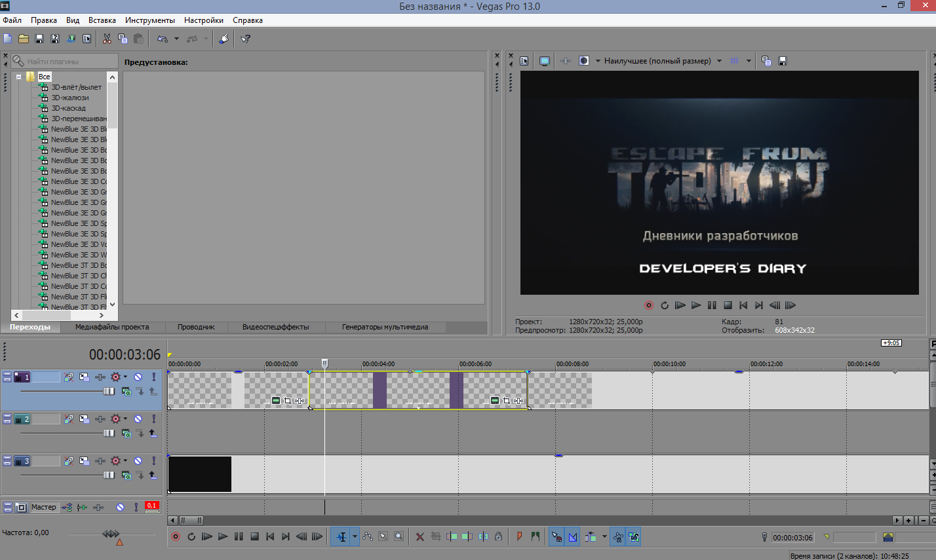
Task: Switch to 'Видеоспецэффекты' tab
Action: coord(276,327)
